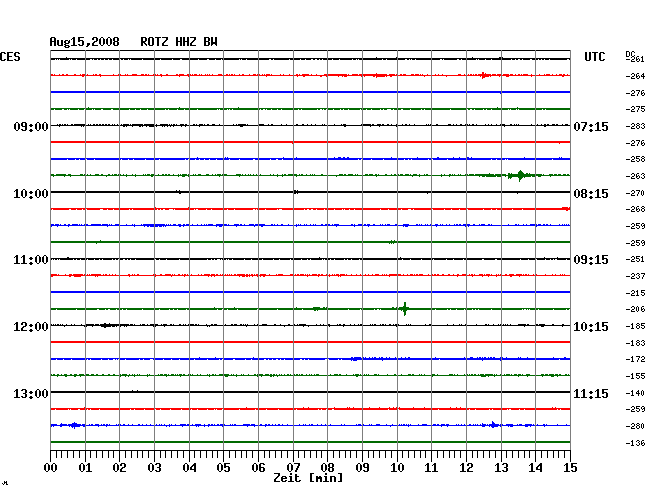Click the DC offset value -155
This screenshot has height=494, width=650.
635,376
